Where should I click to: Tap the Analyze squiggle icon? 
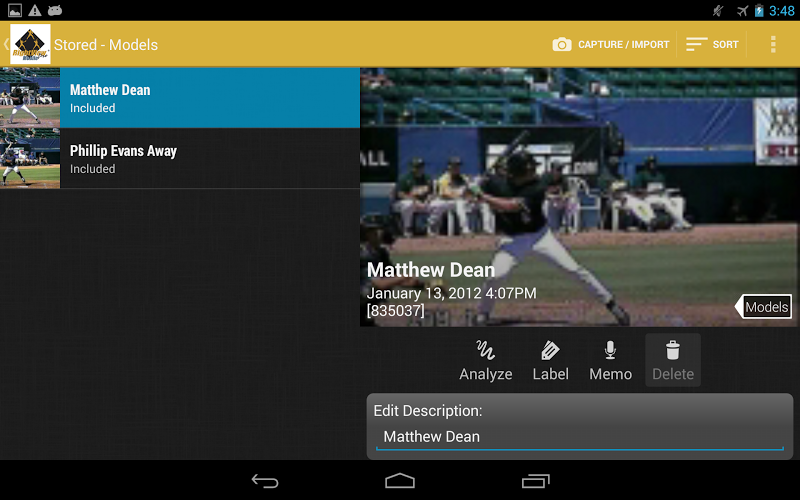point(485,351)
